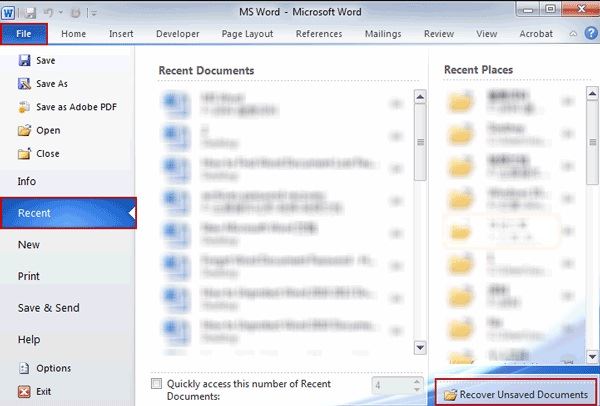Select the Recent section

coord(68,213)
